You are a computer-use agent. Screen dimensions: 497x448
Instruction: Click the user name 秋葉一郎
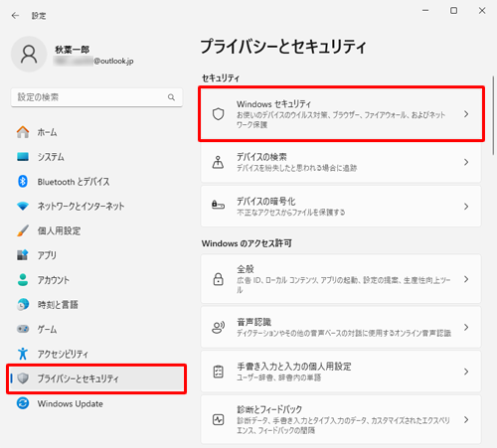click(x=73, y=50)
